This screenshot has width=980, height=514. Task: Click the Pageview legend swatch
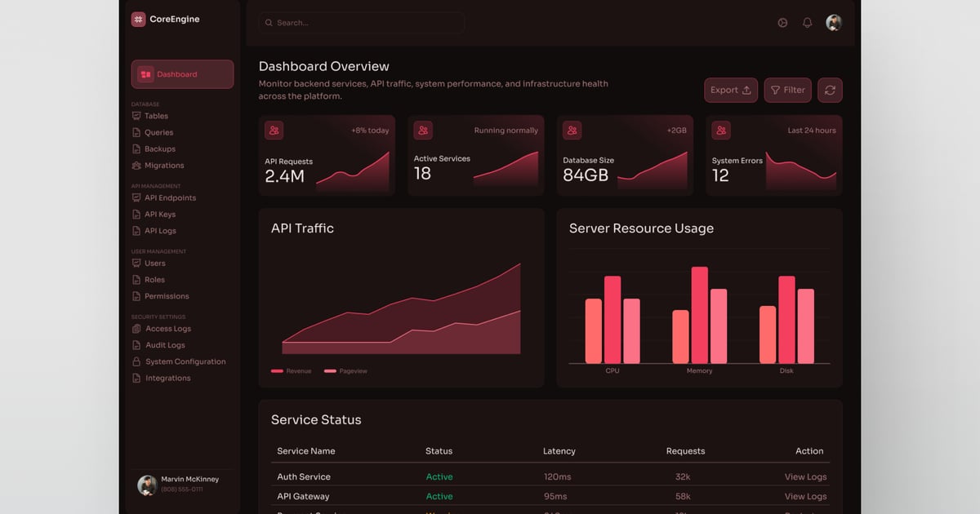click(x=330, y=371)
